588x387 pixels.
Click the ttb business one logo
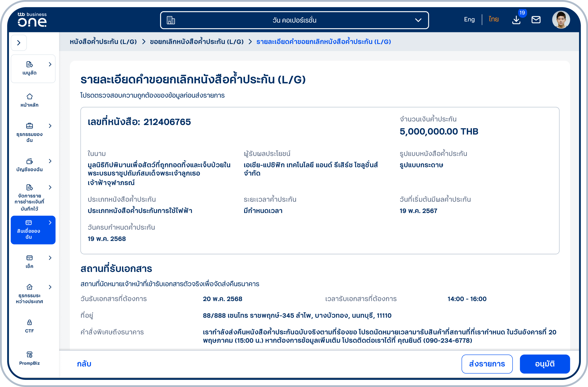[32, 20]
